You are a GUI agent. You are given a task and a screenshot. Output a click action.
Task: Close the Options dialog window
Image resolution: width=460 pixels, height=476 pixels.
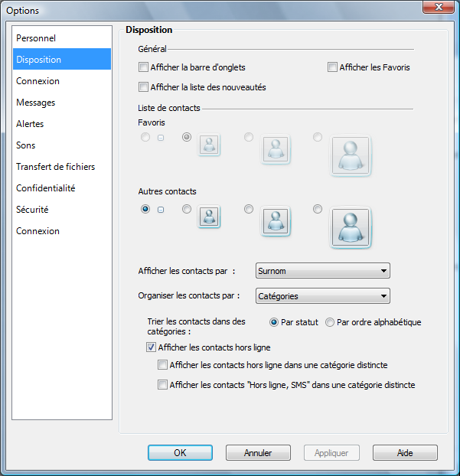pos(438,8)
